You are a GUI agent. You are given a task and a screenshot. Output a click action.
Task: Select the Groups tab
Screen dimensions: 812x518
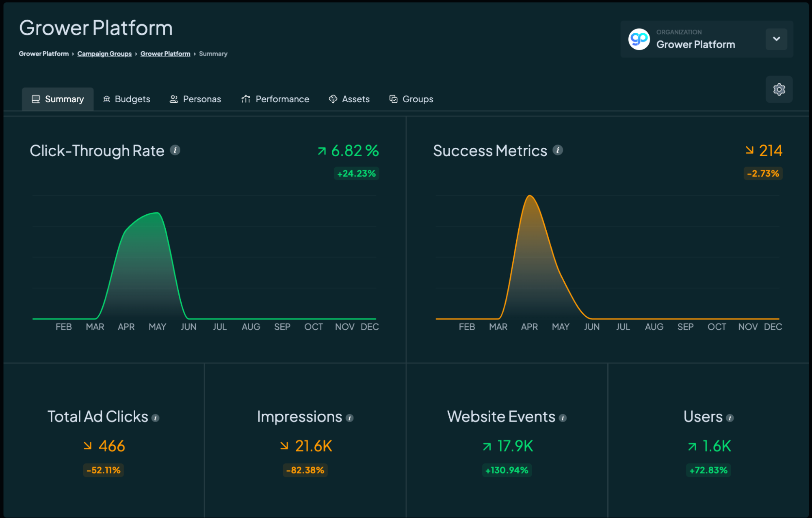[x=411, y=99]
